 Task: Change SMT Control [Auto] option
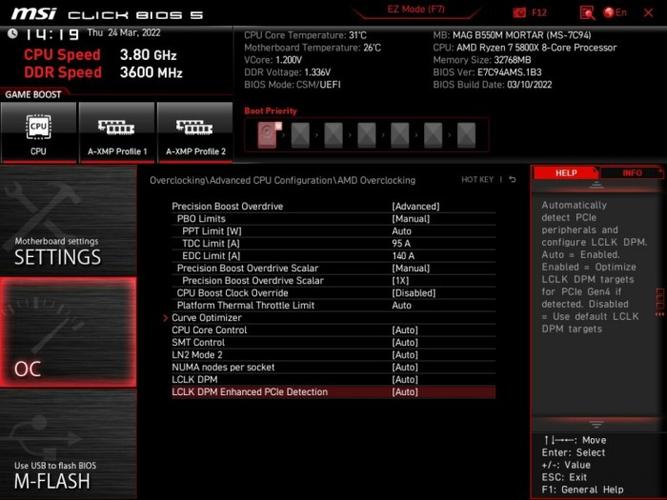(x=405, y=343)
